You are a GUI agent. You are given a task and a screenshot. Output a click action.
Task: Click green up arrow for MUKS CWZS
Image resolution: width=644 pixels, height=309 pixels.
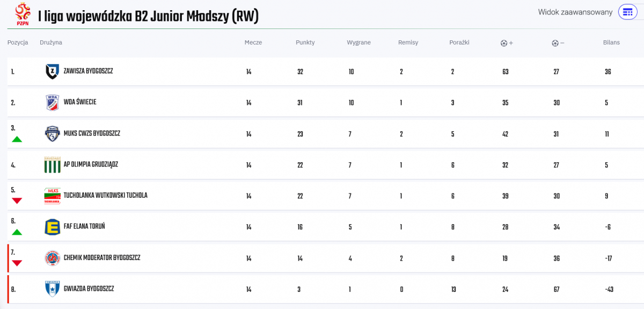(17, 139)
